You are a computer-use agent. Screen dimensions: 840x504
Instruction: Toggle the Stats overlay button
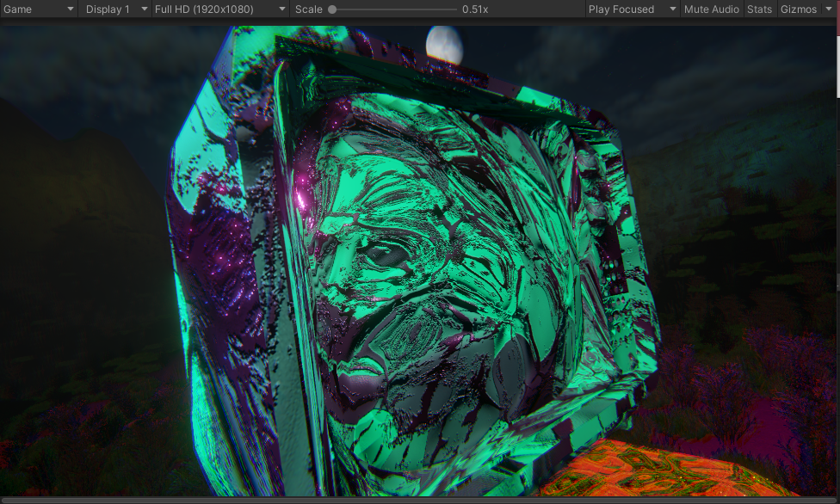click(x=759, y=9)
